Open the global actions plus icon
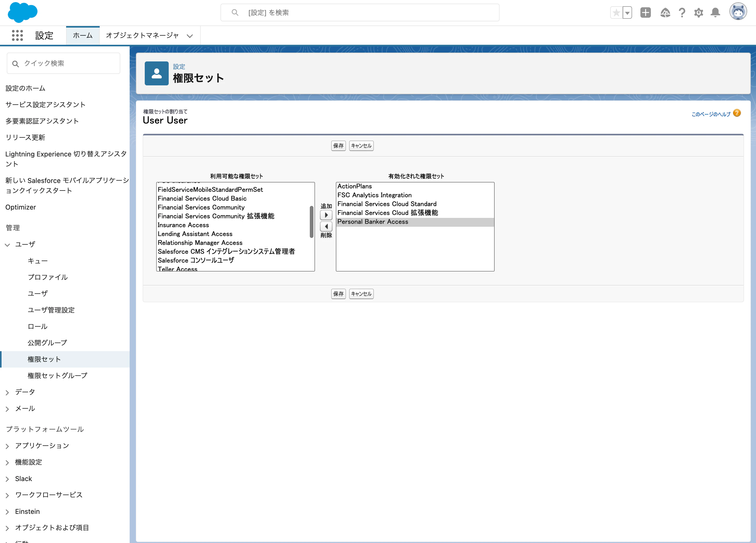 tap(646, 13)
